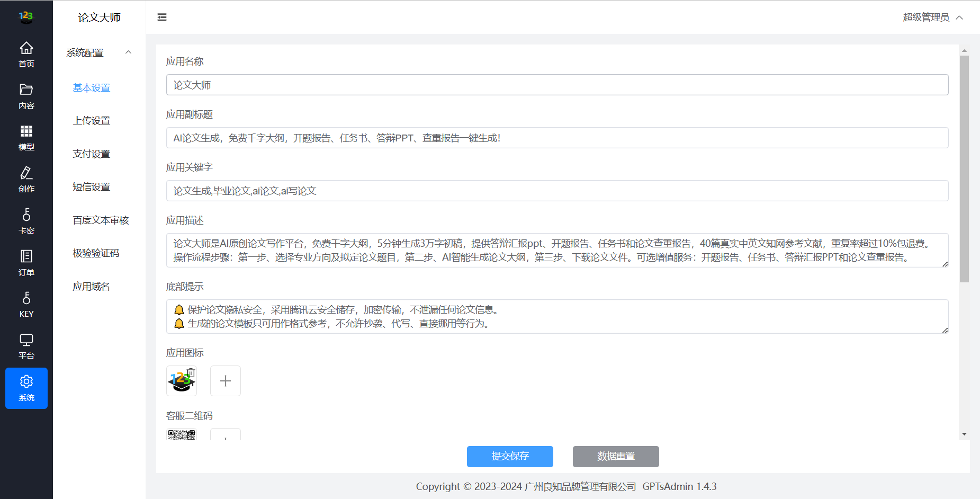Open the 平台 monitor section

26,346
